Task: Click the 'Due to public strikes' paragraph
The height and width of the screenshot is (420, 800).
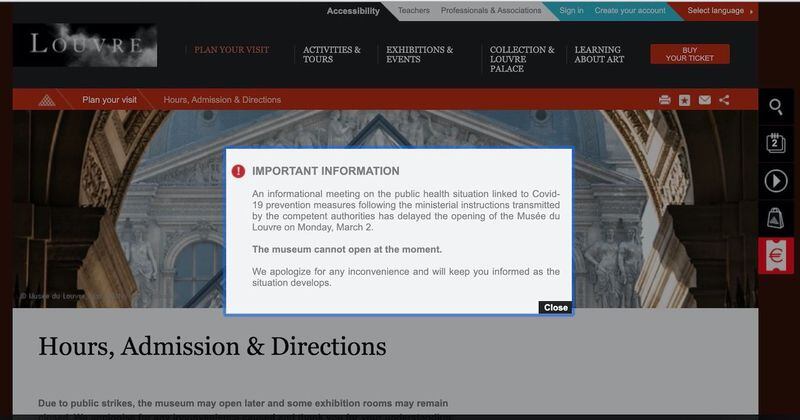Action: click(243, 408)
